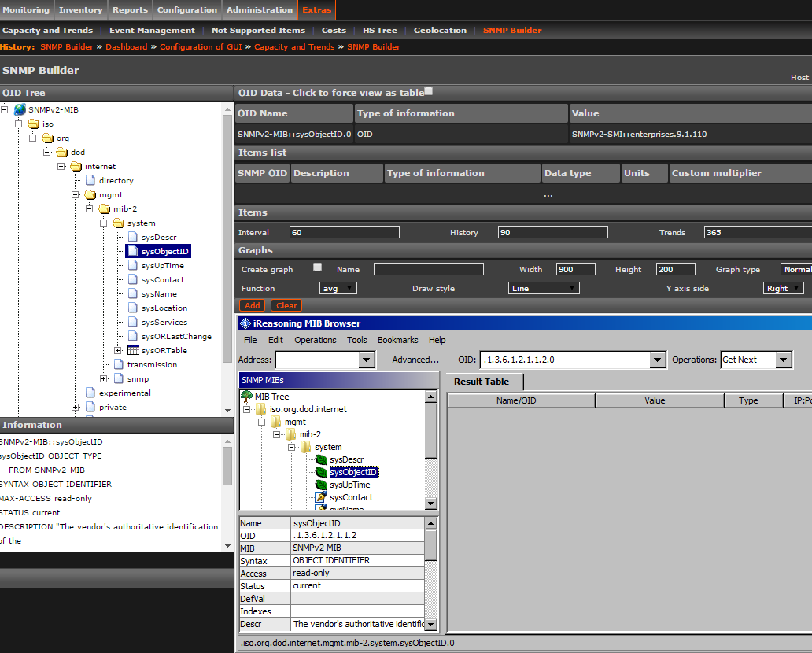Open the Function avg dropdown
812x653 pixels.
[x=338, y=289]
